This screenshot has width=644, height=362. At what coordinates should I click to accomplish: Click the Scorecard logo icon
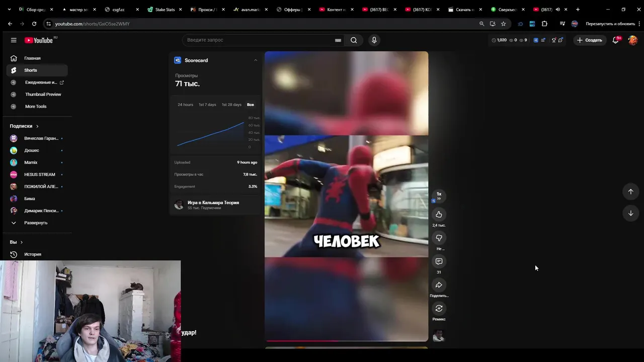tap(178, 60)
